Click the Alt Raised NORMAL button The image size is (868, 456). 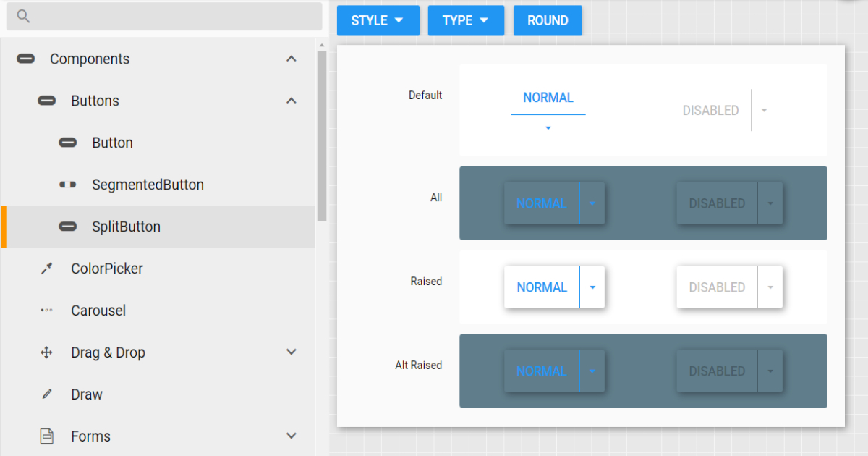click(x=542, y=371)
